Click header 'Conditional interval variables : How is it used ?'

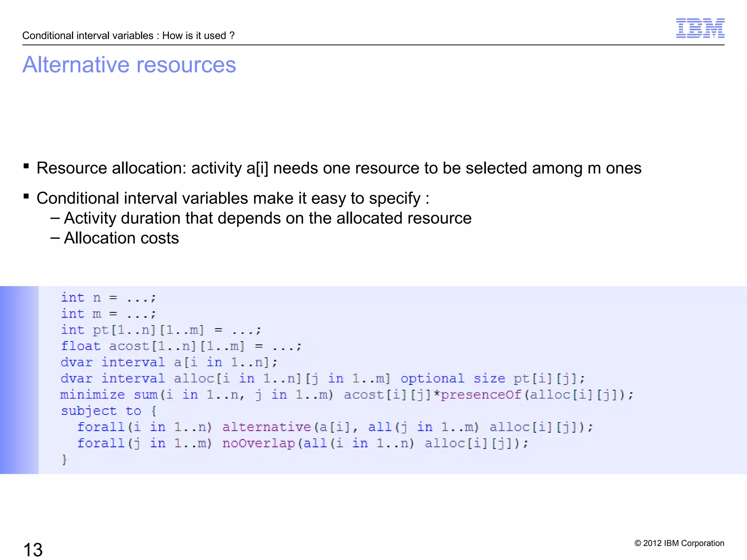tap(128, 36)
